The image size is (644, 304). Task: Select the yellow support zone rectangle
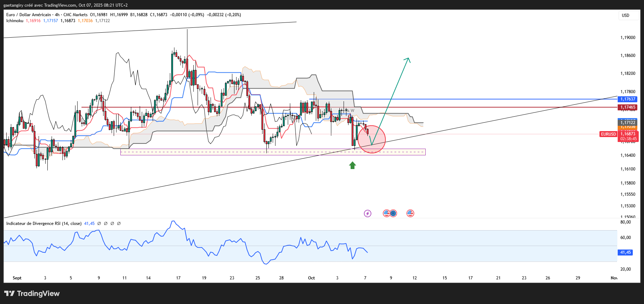[x=273, y=152]
